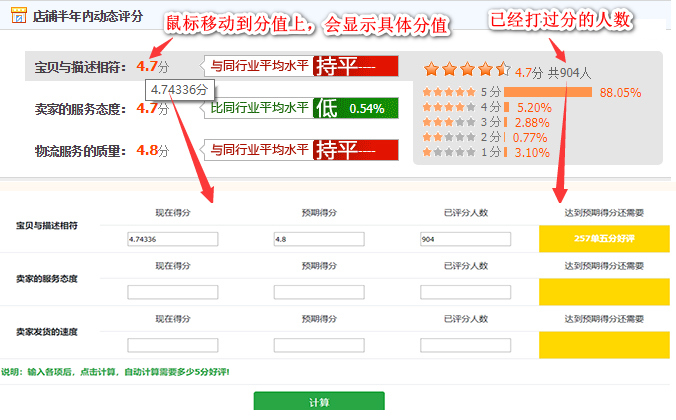Focus empty 现在得分 field for 卖家的服务态度

pyautogui.click(x=173, y=292)
